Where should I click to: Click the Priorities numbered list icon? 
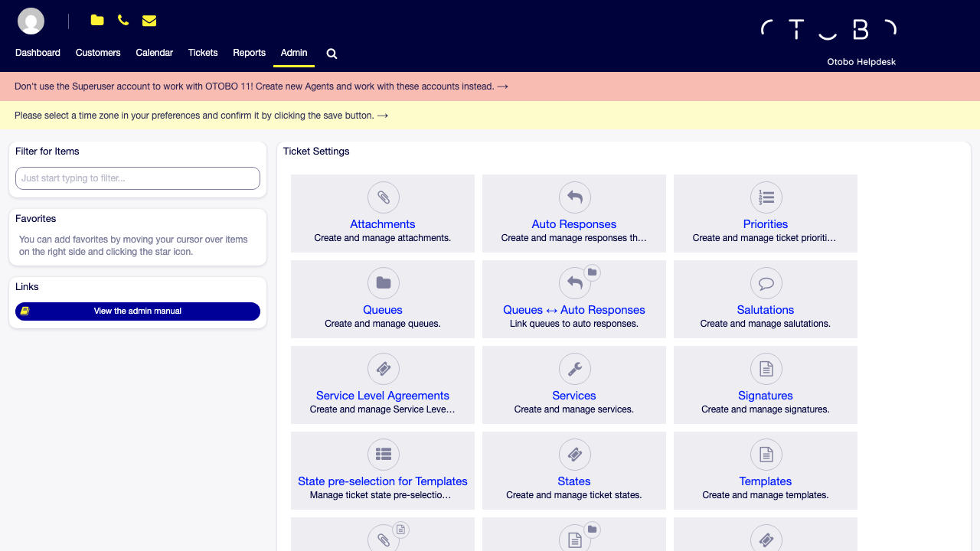766,197
